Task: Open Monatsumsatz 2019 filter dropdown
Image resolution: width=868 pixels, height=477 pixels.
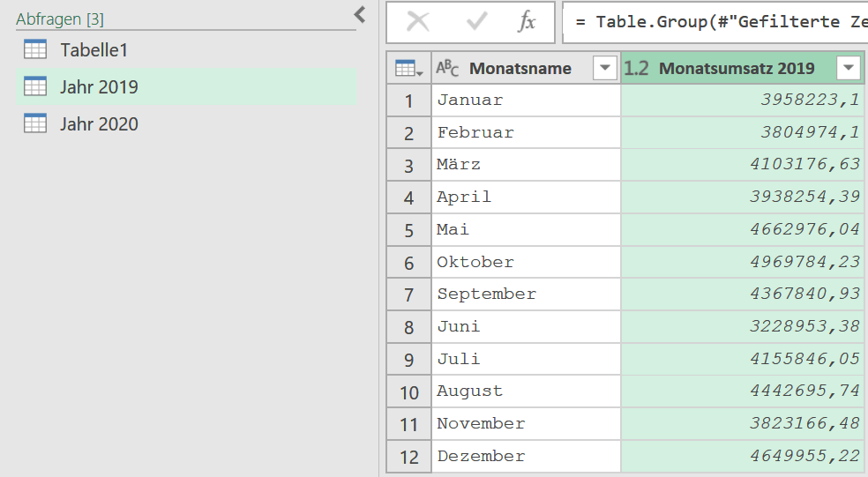Action: coord(849,68)
